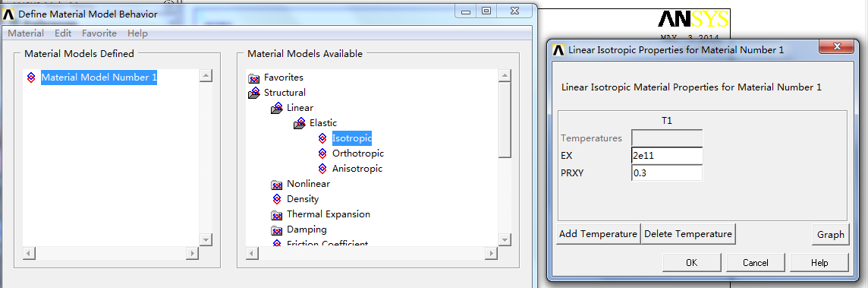The height and width of the screenshot is (288, 868).
Task: Select the Density tree label
Action: (x=302, y=198)
